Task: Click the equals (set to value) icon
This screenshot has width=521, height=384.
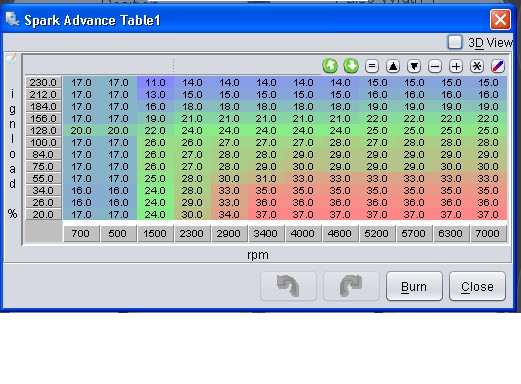Action: (372, 66)
